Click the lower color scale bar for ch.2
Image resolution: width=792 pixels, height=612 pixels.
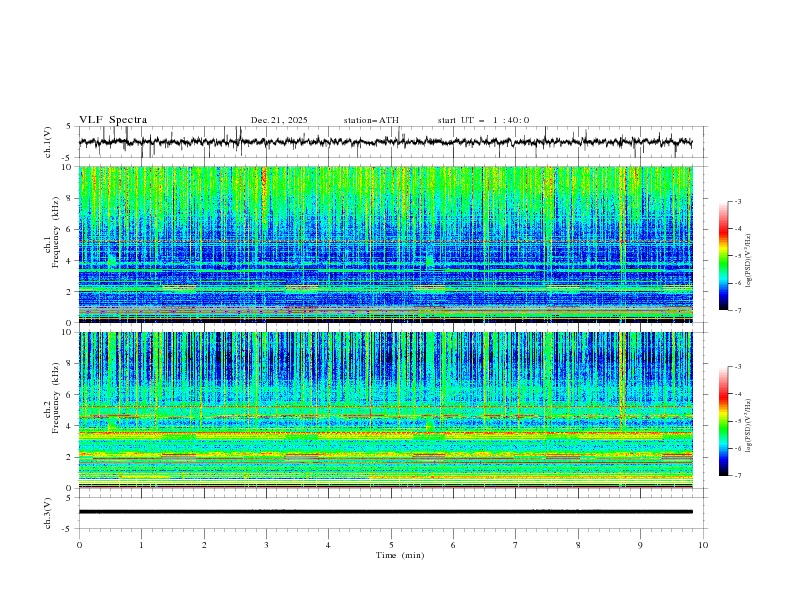(723, 421)
